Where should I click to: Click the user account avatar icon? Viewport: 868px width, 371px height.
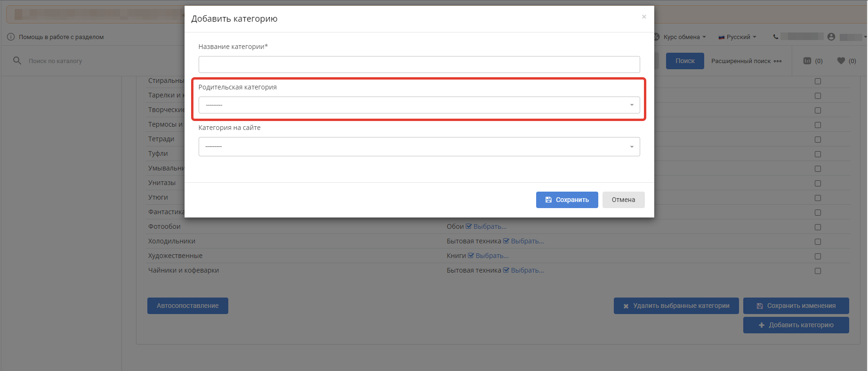point(831,37)
